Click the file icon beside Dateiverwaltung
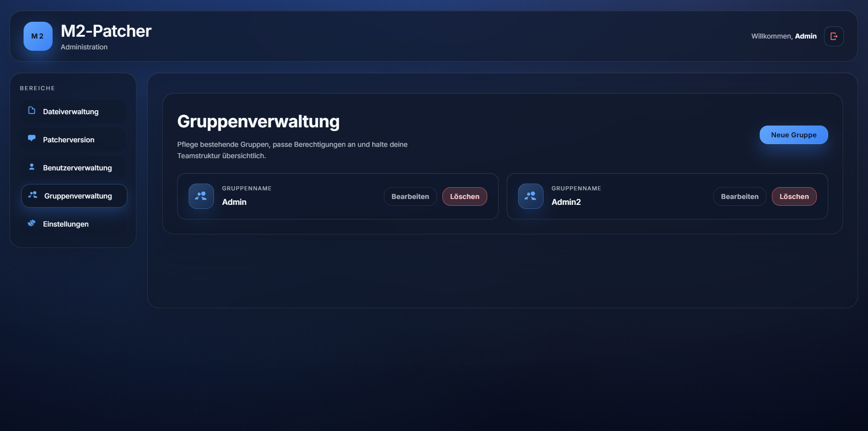 click(x=32, y=111)
